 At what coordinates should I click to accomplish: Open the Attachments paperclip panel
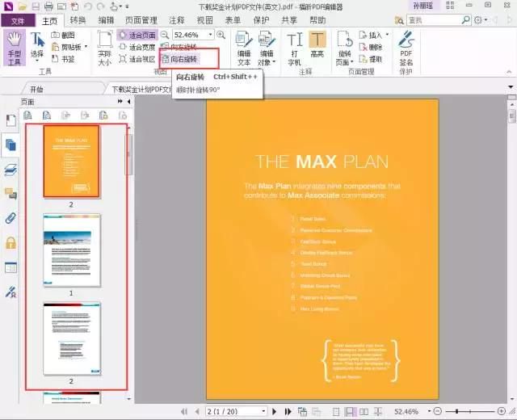[11, 218]
